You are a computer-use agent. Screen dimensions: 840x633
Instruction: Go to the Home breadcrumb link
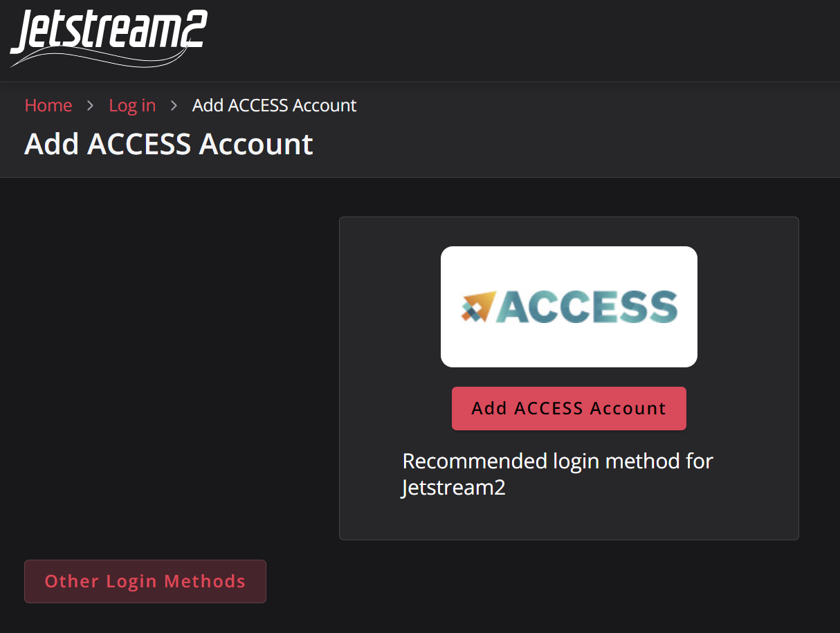[x=48, y=105]
